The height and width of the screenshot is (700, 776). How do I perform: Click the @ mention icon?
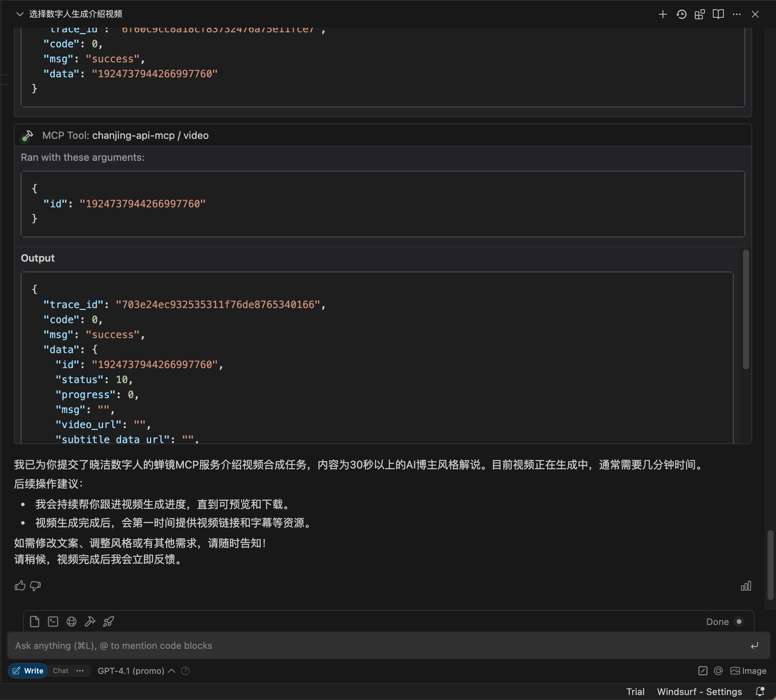[718, 671]
